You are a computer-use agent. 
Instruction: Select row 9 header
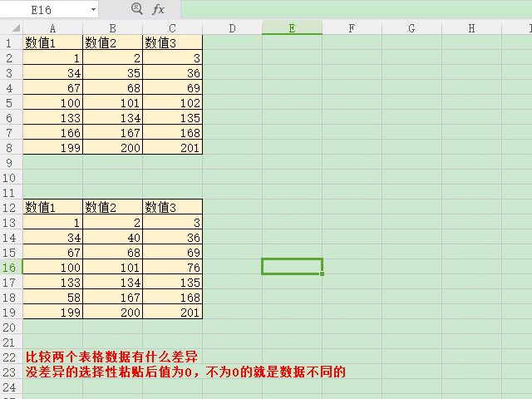click(9, 163)
